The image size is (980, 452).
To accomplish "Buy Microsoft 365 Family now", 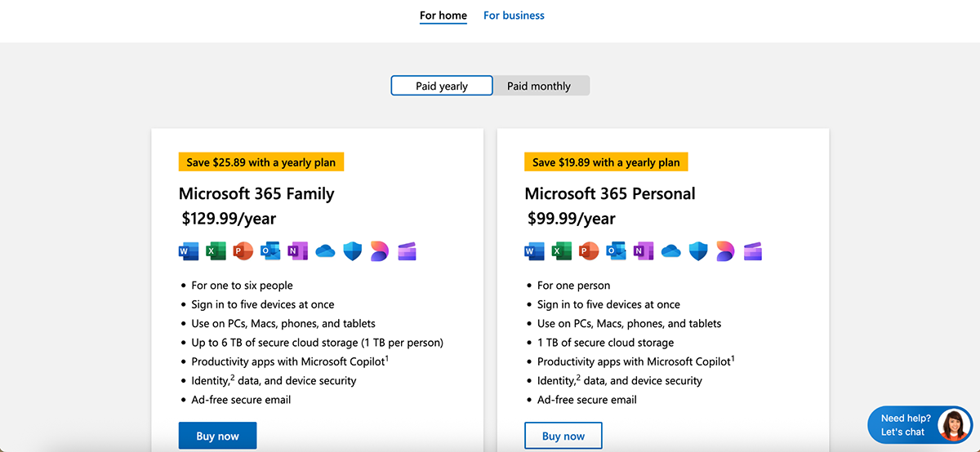I will click(217, 436).
